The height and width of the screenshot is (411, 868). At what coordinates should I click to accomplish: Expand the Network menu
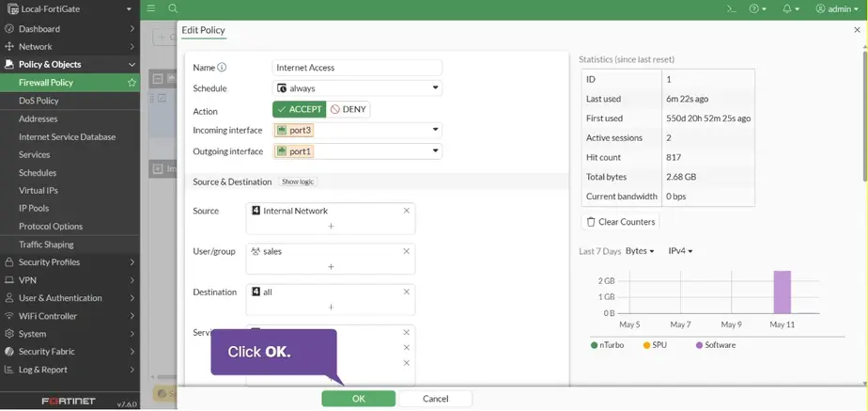[x=70, y=46]
